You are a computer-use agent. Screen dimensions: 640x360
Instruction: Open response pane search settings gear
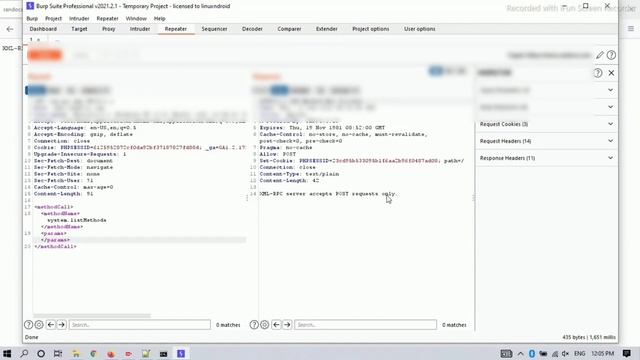pyautogui.click(x=264, y=325)
